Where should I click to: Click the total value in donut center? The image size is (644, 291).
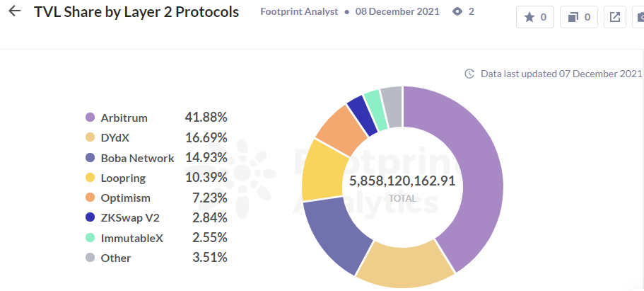click(x=402, y=181)
